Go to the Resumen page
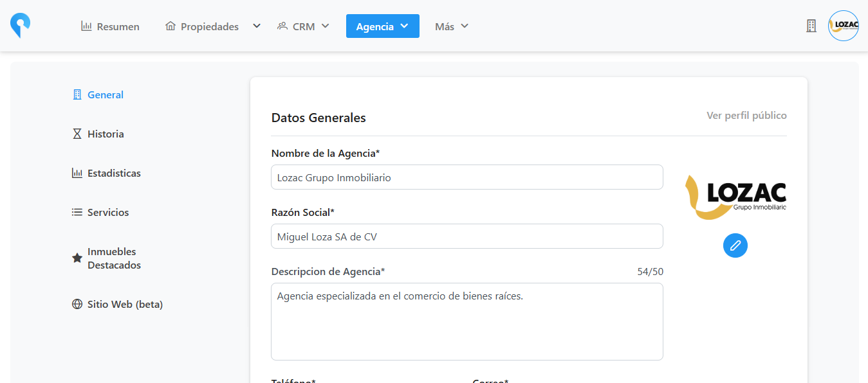Viewport: 868px width, 383px height. click(x=110, y=26)
